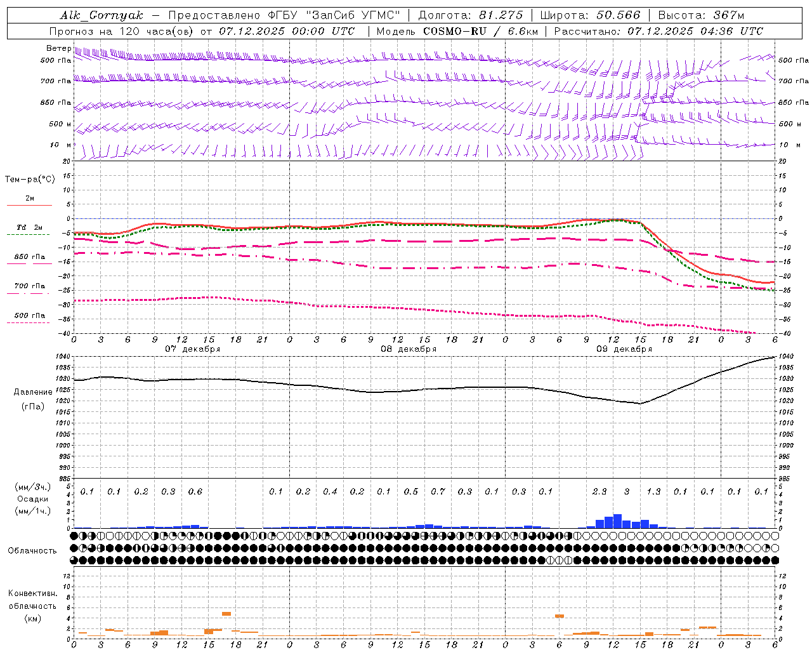812x650 pixels.
Task: Click the station name Alk_Gornyak
Action: click(101, 15)
